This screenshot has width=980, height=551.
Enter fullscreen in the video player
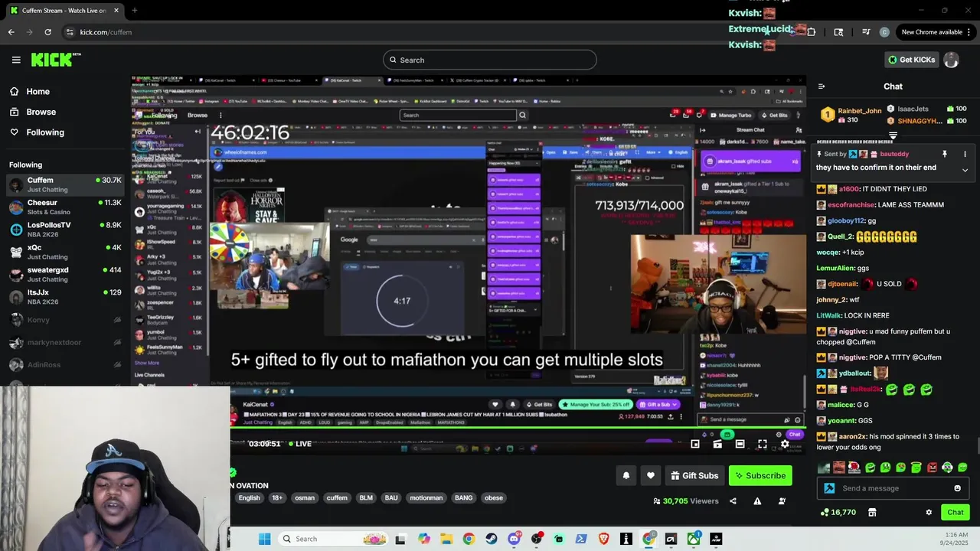pyautogui.click(x=763, y=444)
